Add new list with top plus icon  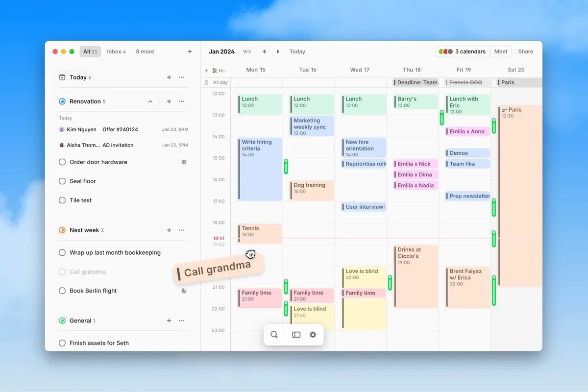[x=190, y=51]
